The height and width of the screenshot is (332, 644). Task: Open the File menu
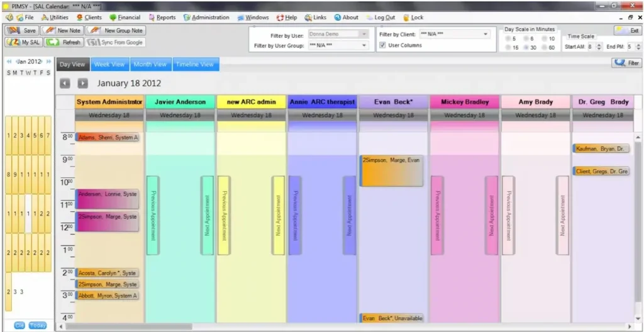point(29,18)
